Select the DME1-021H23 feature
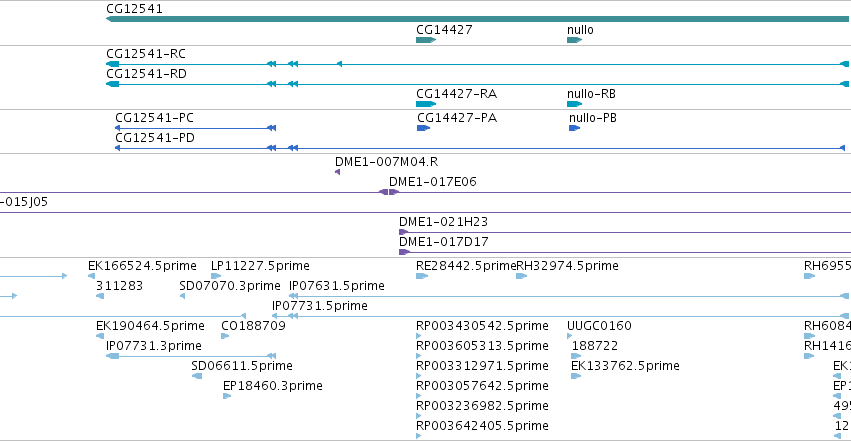Viewport: 851px width, 441px height. [x=625, y=233]
